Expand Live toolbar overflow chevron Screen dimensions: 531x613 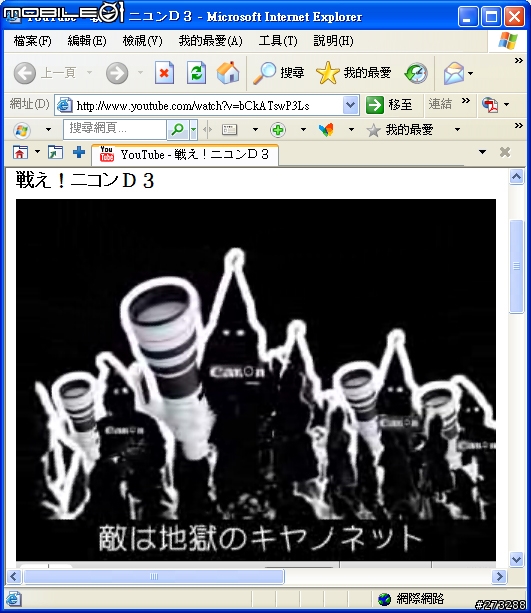(518, 125)
